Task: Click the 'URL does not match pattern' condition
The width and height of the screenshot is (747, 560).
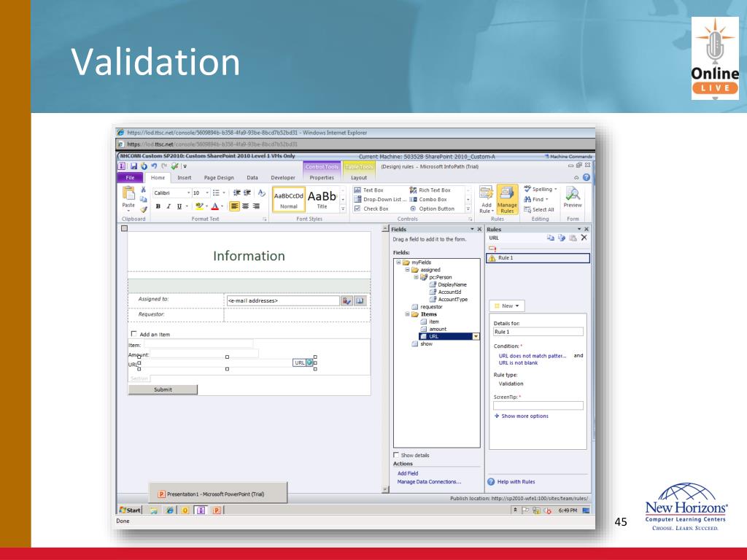Action: coord(533,356)
